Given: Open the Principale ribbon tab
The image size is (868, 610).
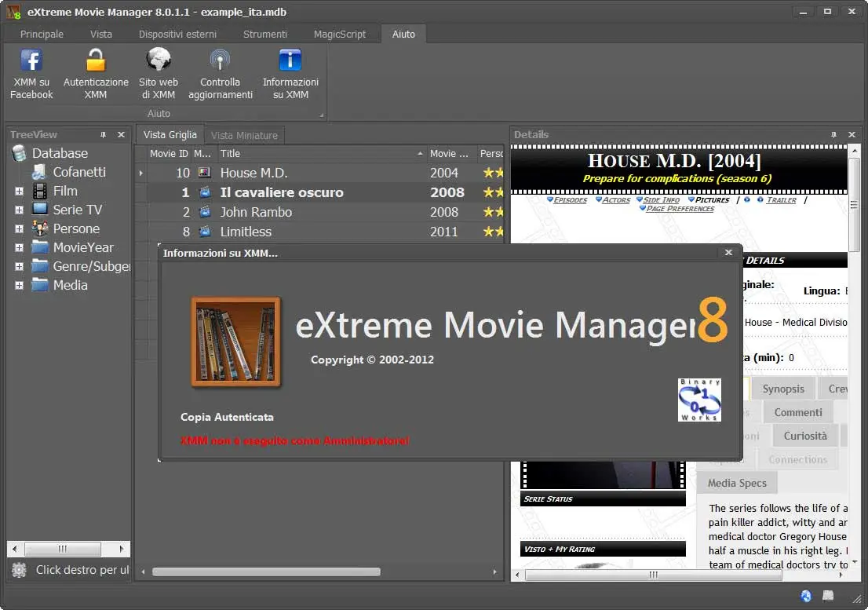Looking at the screenshot, I should tap(42, 34).
